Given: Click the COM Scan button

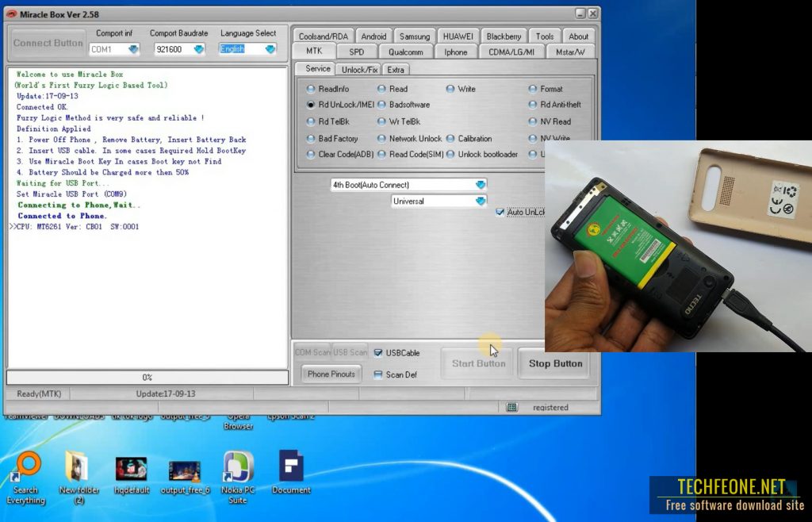Looking at the screenshot, I should pyautogui.click(x=312, y=352).
